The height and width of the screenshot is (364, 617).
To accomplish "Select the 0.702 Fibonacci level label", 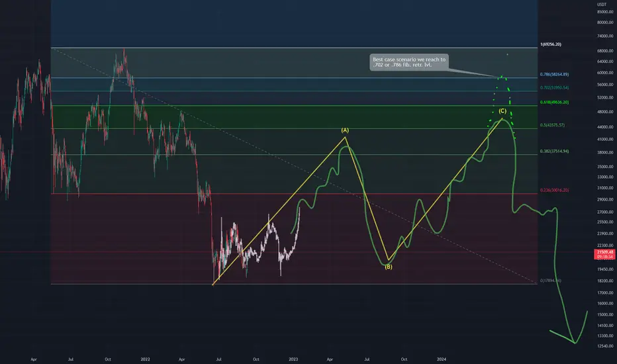I will click(554, 88).
